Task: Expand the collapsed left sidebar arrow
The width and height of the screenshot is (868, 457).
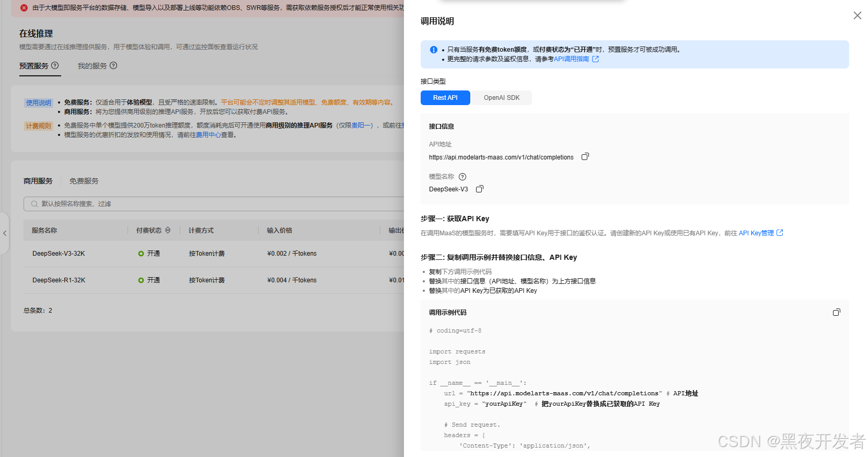Action: click(x=5, y=233)
